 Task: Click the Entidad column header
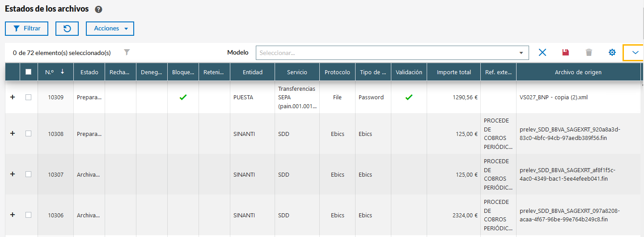252,72
